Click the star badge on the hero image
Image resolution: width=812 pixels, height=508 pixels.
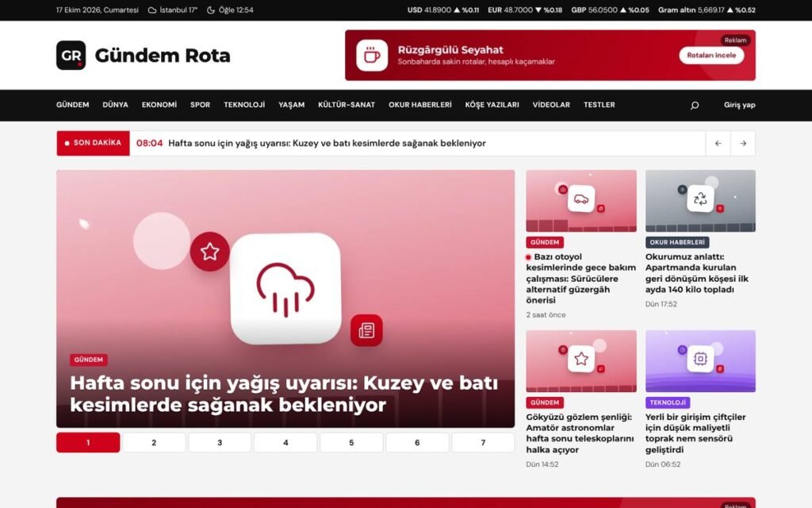[209, 252]
